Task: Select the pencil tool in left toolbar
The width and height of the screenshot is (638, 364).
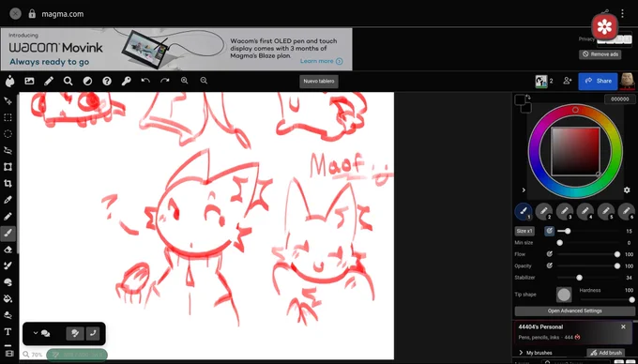Action: pyautogui.click(x=8, y=217)
